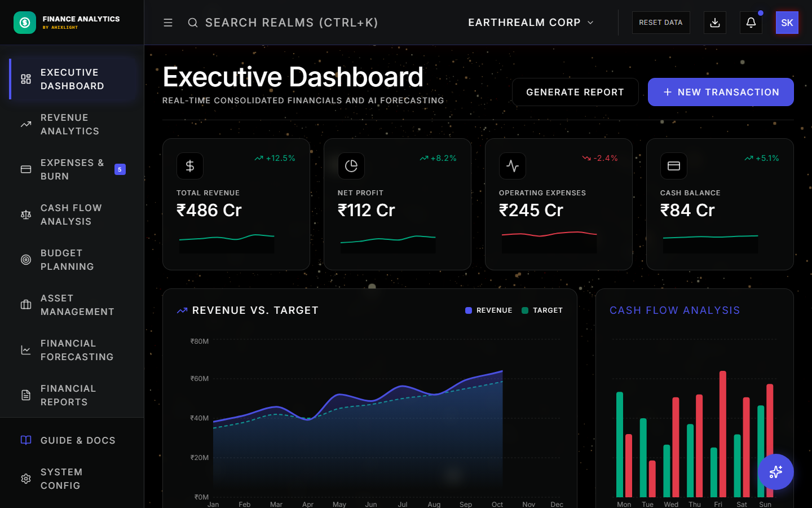The image size is (812, 508).
Task: Open Financial Reports page
Action: click(x=72, y=395)
